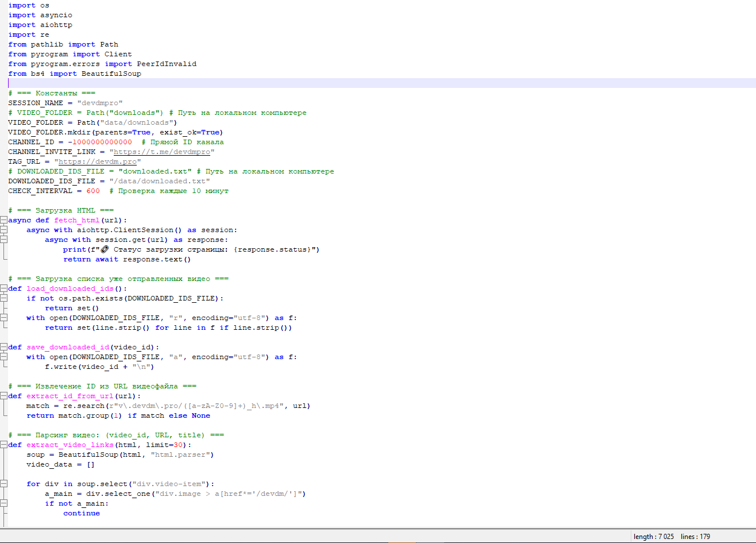Click the 'limit=30' parameter
Image resolution: width=756 pixels, height=543 pixels.
[x=164, y=445]
